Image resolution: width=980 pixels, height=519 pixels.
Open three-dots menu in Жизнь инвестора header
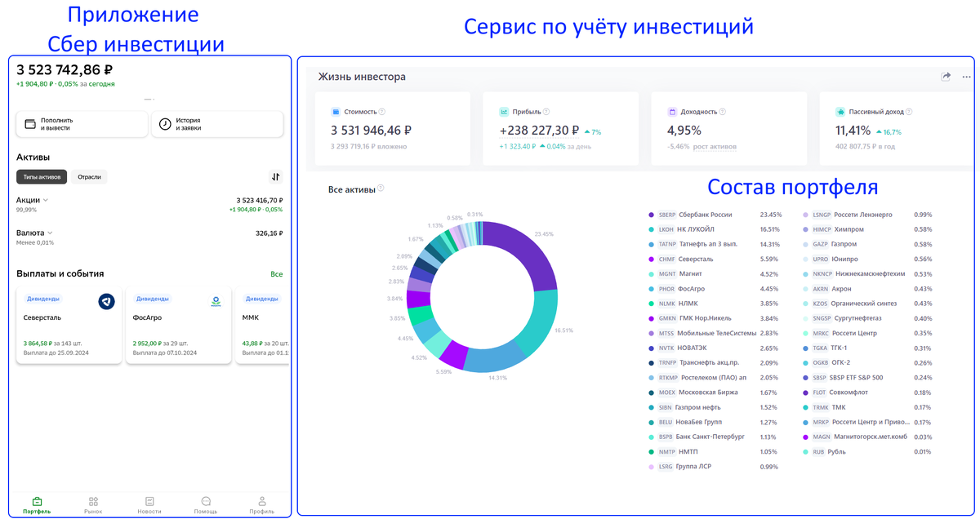coord(965,76)
